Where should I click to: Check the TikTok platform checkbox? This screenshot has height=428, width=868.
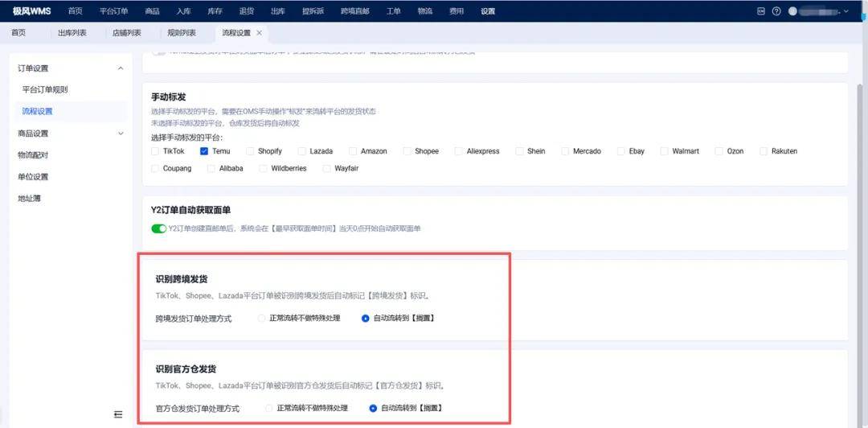pyautogui.click(x=155, y=150)
